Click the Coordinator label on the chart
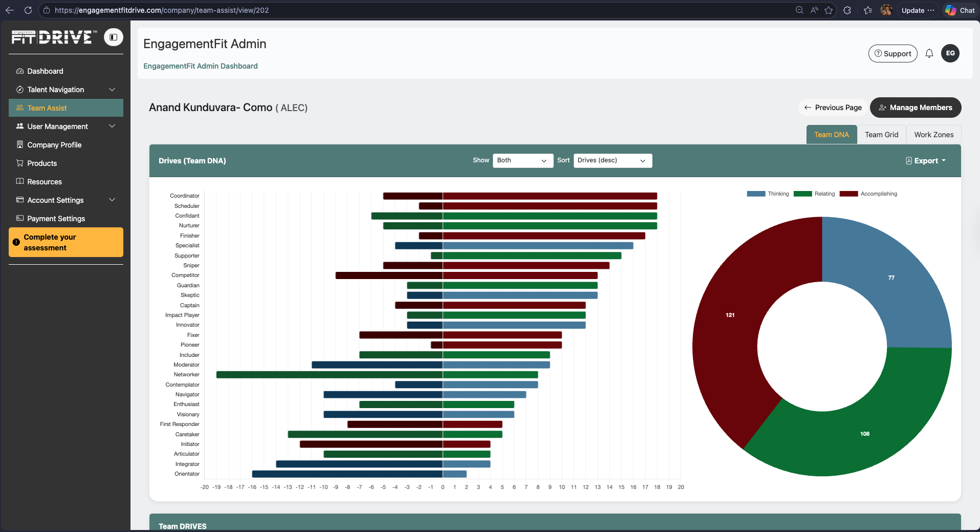Viewport: 980px width, 532px height. (185, 196)
